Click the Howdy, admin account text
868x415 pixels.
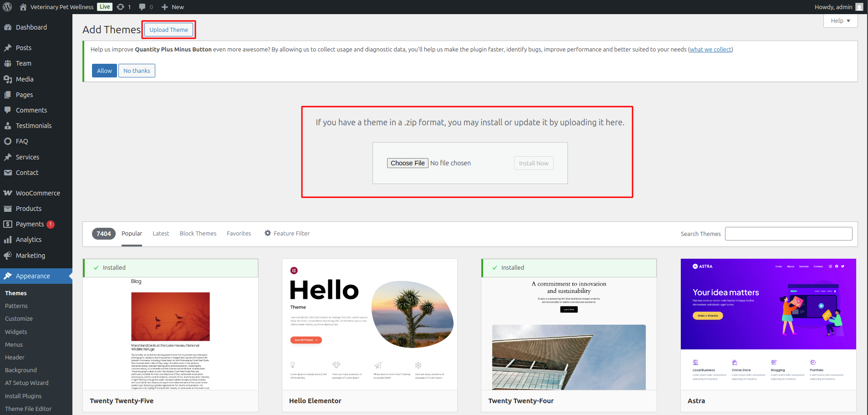pyautogui.click(x=833, y=7)
